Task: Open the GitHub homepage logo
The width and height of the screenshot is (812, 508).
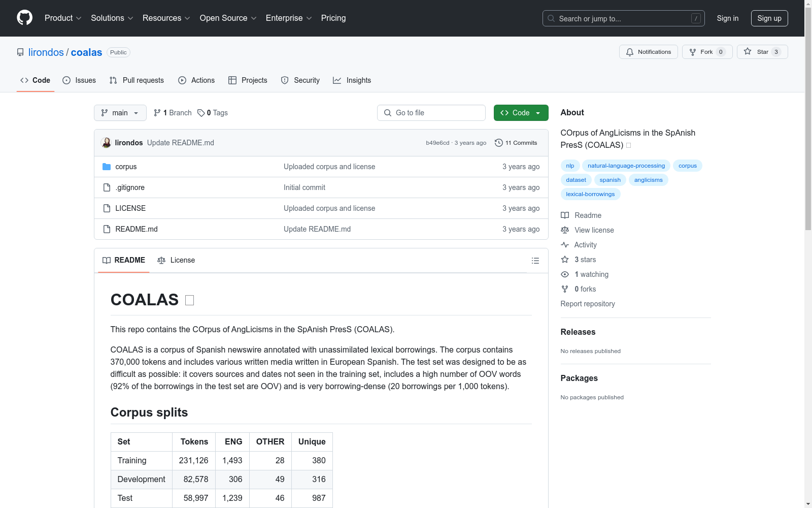Action: [24, 18]
